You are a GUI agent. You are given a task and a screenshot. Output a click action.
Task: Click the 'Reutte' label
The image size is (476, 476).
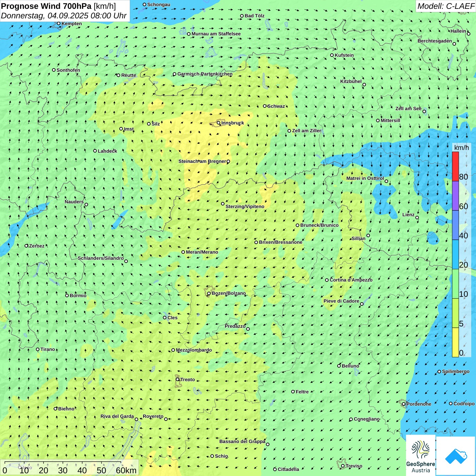129,75
